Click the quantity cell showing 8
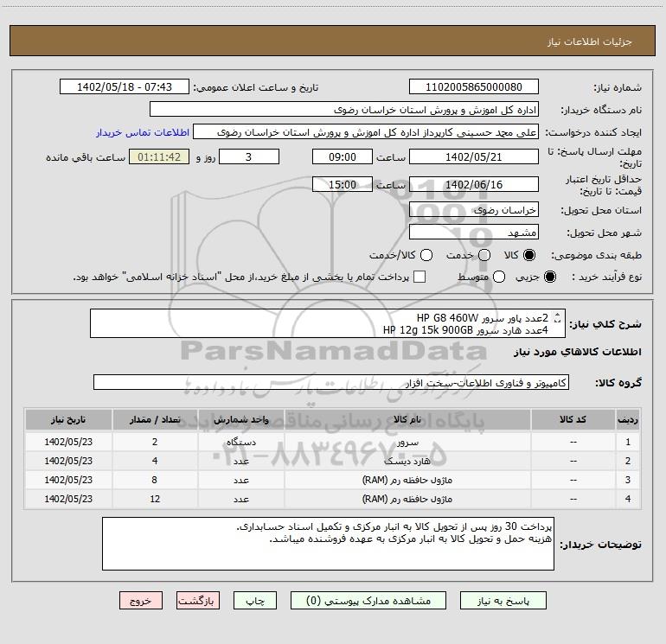Image resolution: width=666 pixels, height=644 pixels. coord(155,480)
